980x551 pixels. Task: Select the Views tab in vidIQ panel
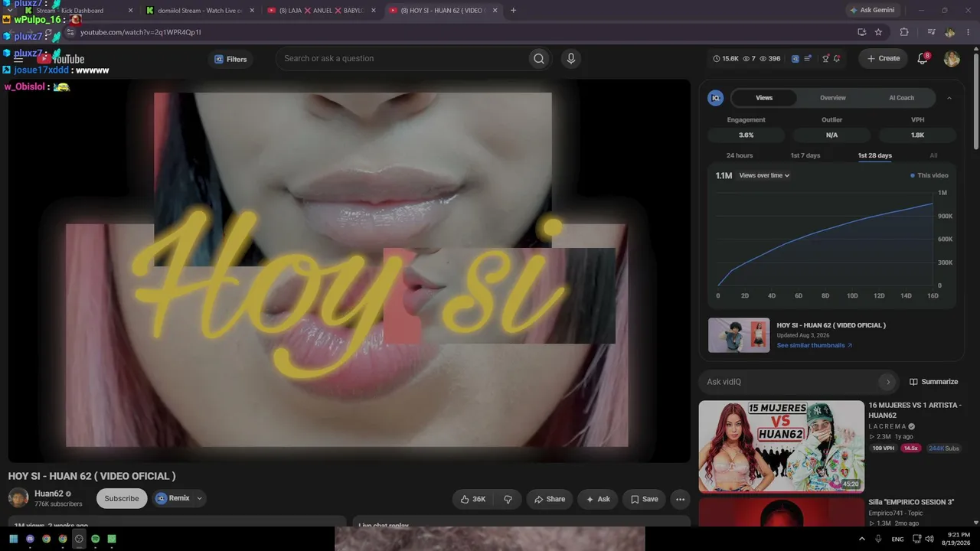[764, 98]
